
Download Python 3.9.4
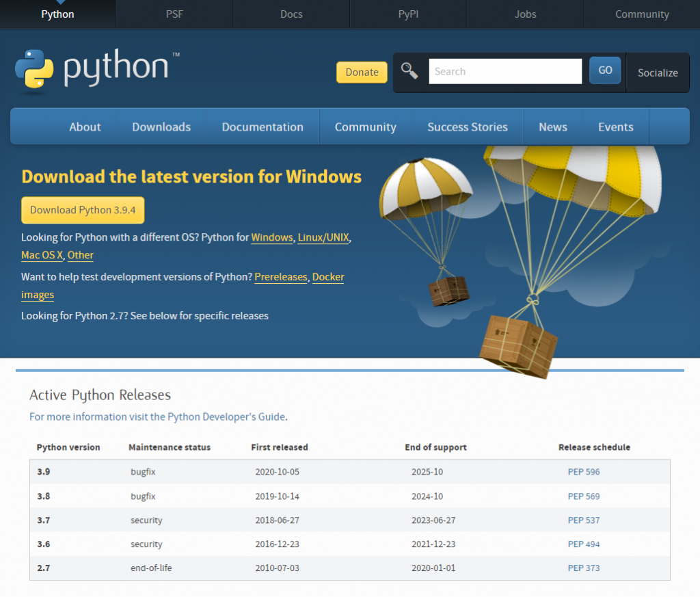(x=82, y=210)
